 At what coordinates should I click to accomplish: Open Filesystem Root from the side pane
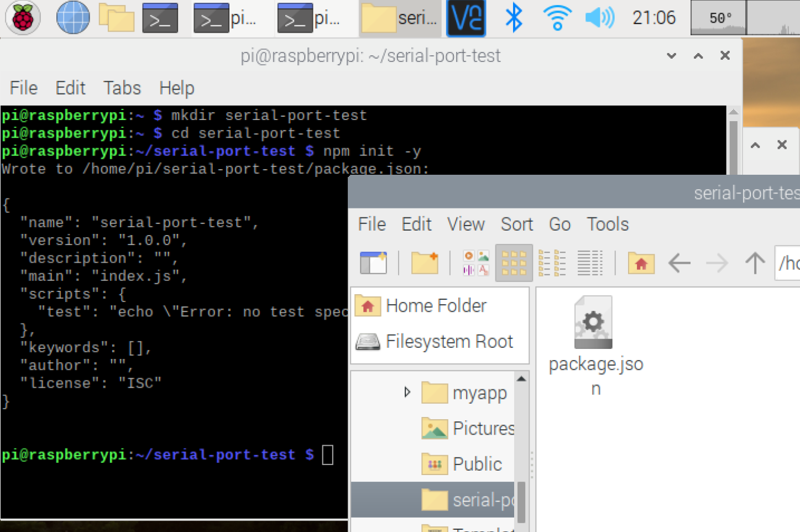point(449,341)
